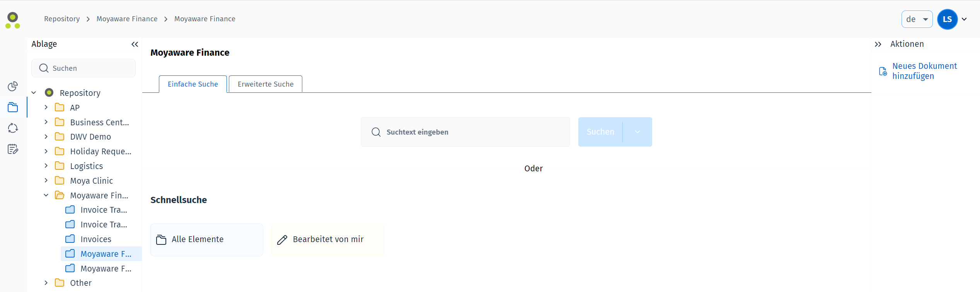Click the magnifier icon in Suchtext field
The height and width of the screenshot is (292, 980).
tap(376, 132)
